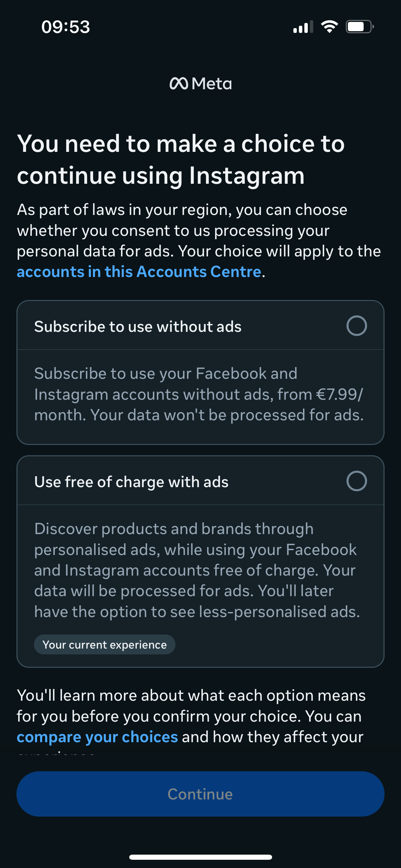Tap the 09:53 clock in status bar
The image size is (401, 868).
coord(65,27)
